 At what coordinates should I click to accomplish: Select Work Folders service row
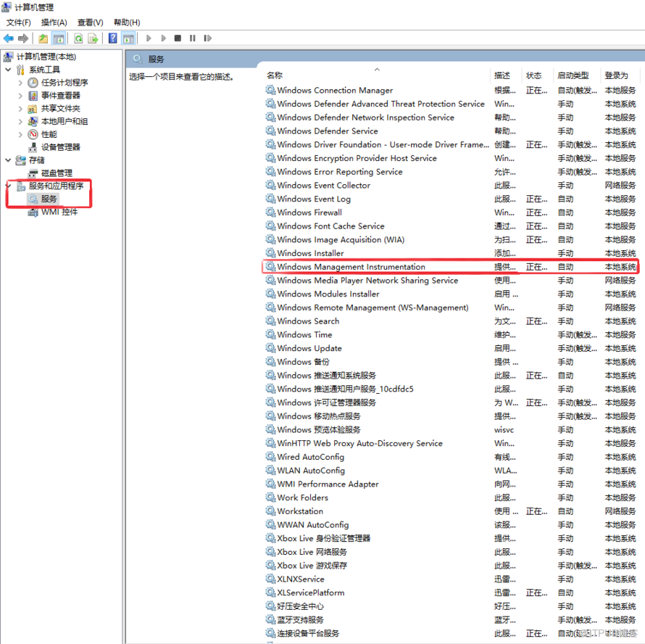pos(451,498)
